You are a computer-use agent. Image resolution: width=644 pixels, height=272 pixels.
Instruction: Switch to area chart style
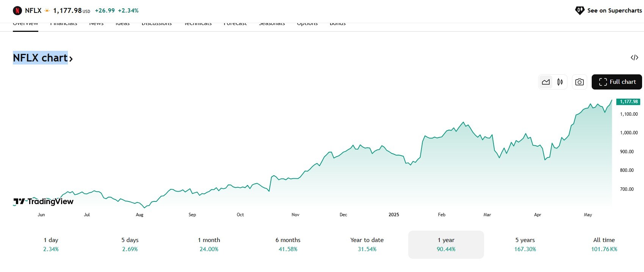click(x=546, y=82)
